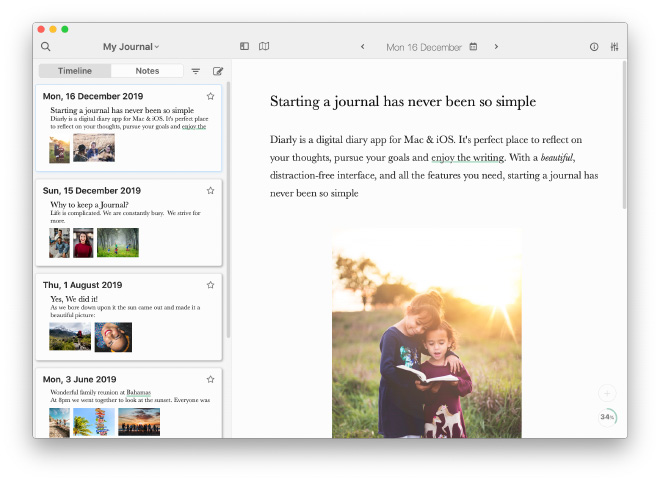The width and height of the screenshot is (660, 482).
Task: Create a new entry with compose icon
Action: click(x=218, y=71)
